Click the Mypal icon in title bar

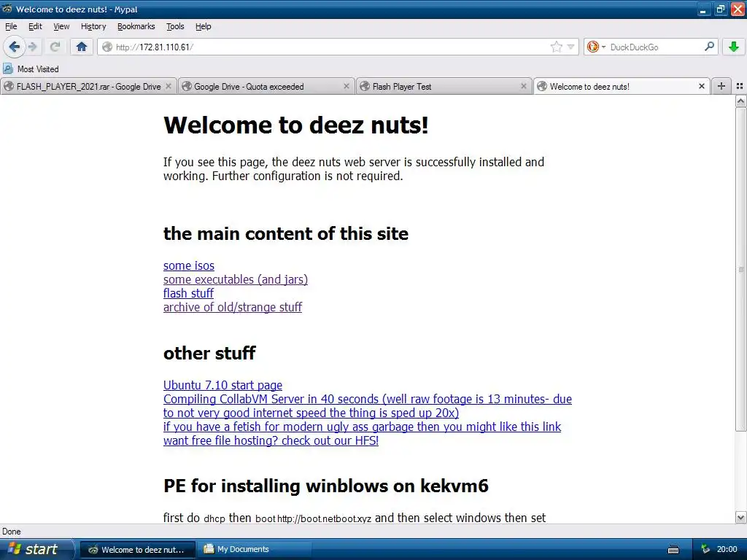pyautogui.click(x=7, y=9)
